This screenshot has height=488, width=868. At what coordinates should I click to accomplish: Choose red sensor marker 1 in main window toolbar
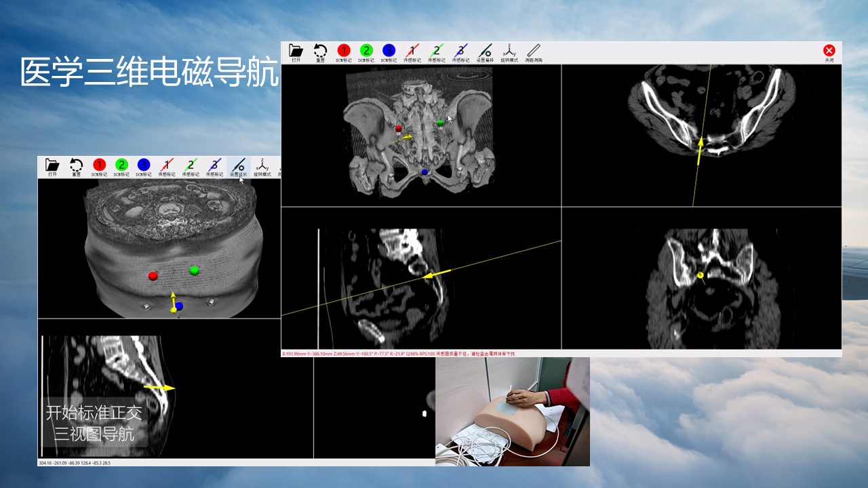pyautogui.click(x=412, y=52)
